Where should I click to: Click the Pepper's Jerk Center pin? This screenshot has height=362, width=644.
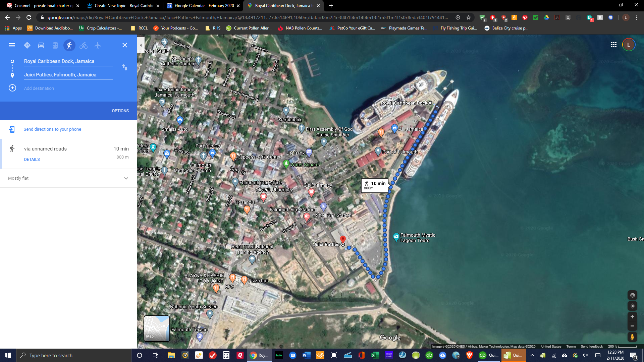point(233,156)
